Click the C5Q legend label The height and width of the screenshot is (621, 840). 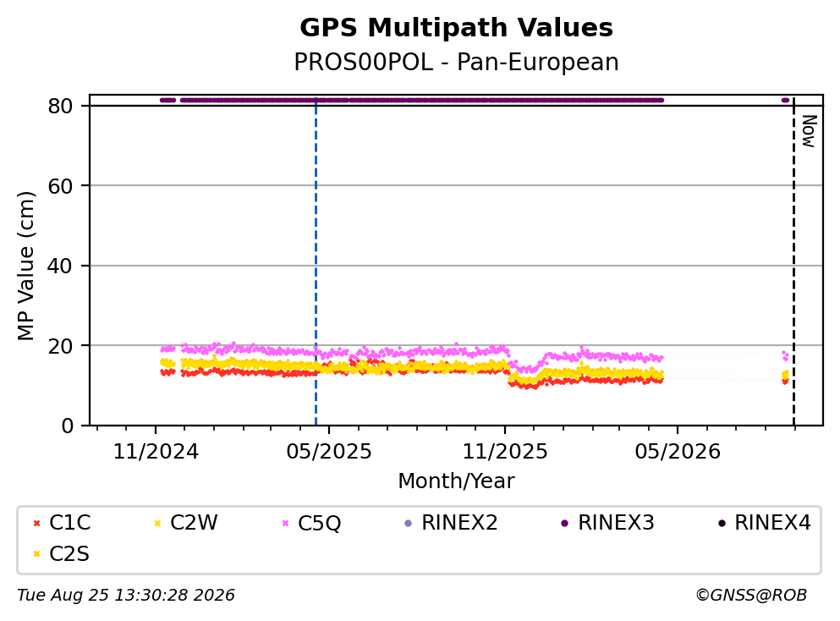(x=319, y=524)
